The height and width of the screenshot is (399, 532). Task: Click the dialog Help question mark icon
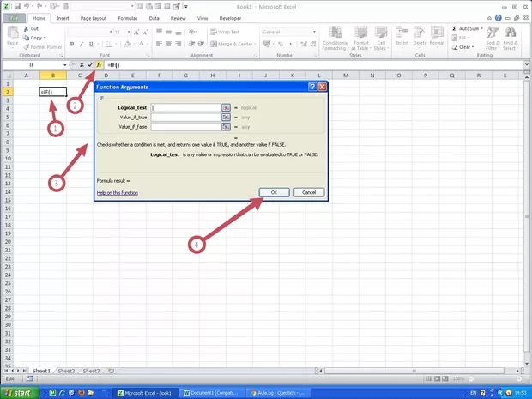(x=311, y=87)
